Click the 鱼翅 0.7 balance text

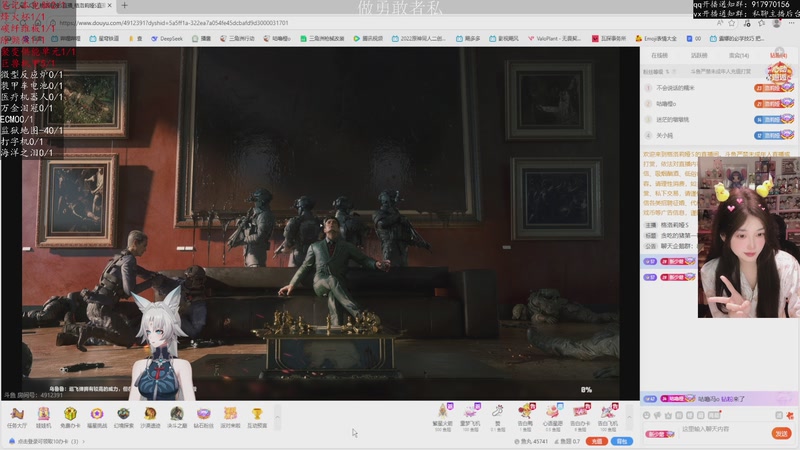click(x=567, y=441)
